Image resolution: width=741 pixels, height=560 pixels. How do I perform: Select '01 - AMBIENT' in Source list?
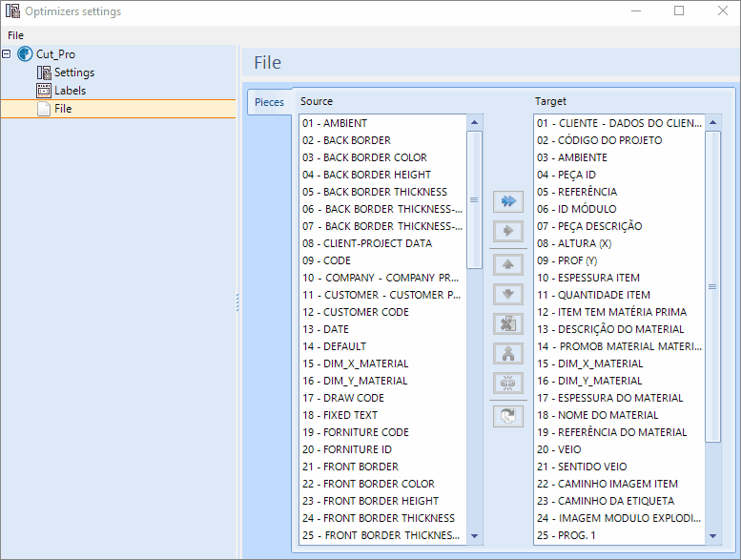click(383, 123)
